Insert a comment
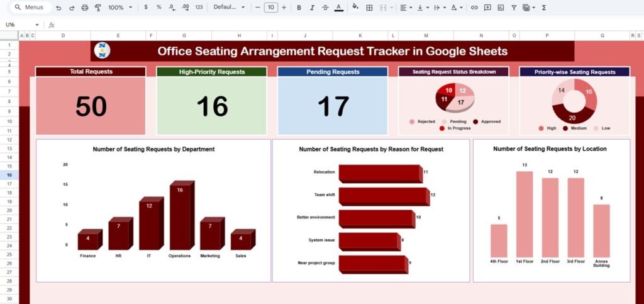The image size is (644, 304). click(x=487, y=8)
